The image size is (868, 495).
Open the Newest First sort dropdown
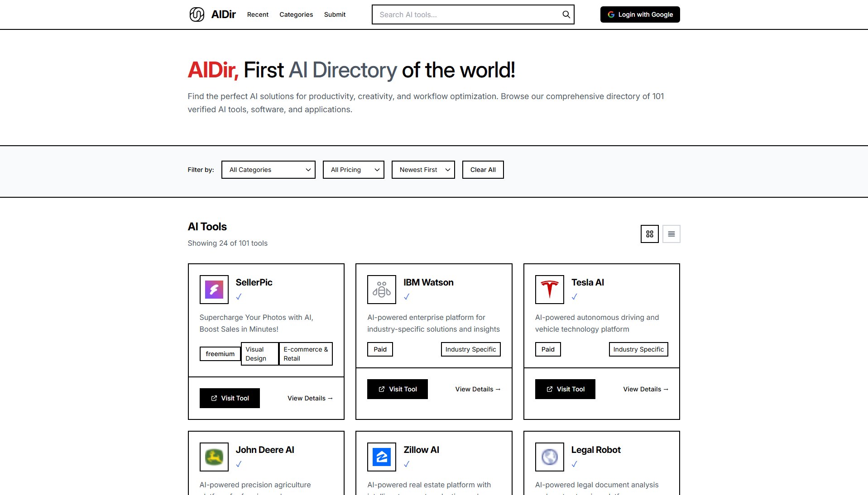click(x=423, y=170)
